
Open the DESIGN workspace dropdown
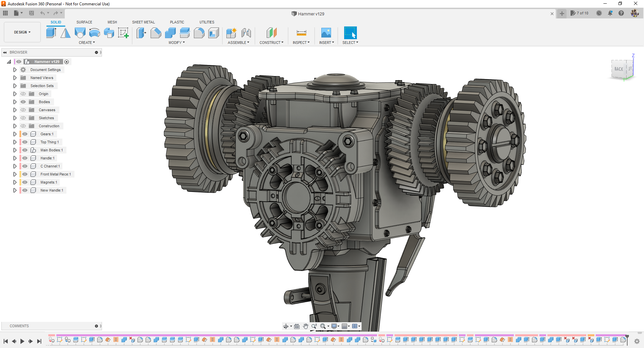(x=22, y=32)
